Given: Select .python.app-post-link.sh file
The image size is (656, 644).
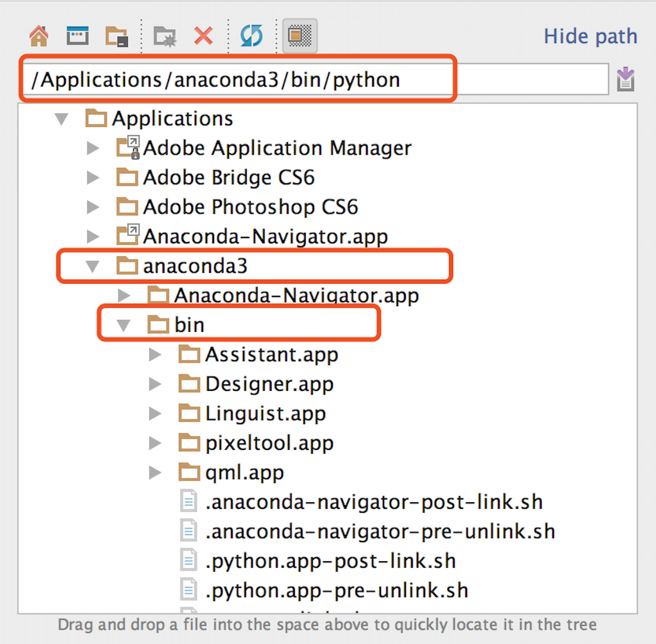Looking at the screenshot, I should (331, 560).
